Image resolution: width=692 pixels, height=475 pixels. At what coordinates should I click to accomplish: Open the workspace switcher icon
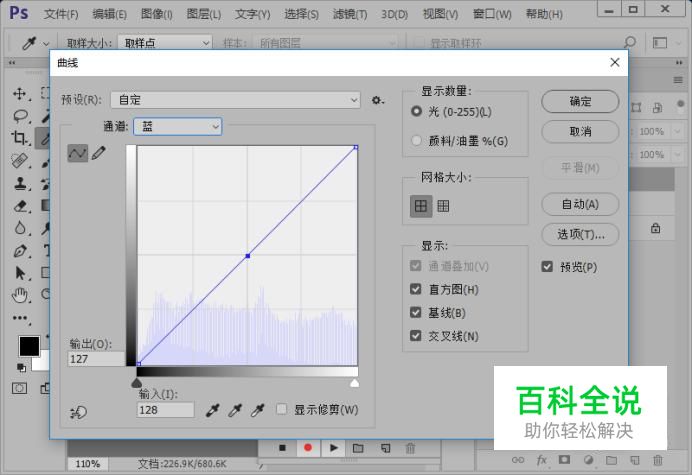[x=660, y=43]
